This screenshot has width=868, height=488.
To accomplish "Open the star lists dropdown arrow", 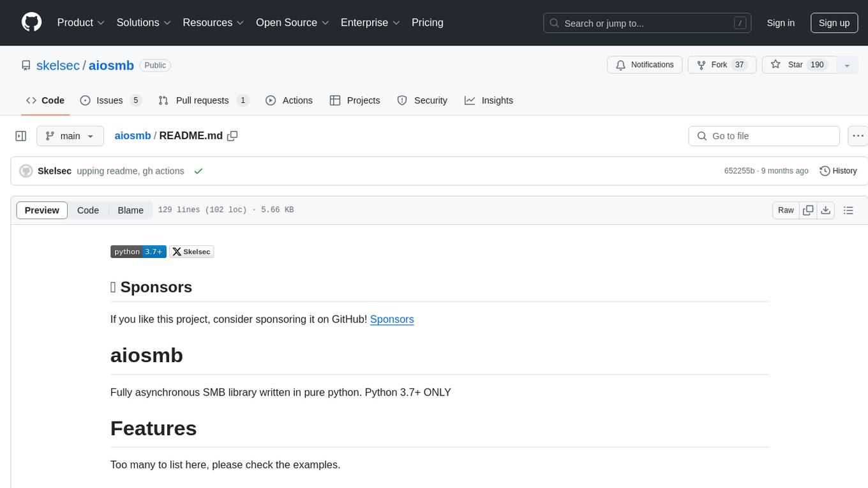I will click(847, 65).
